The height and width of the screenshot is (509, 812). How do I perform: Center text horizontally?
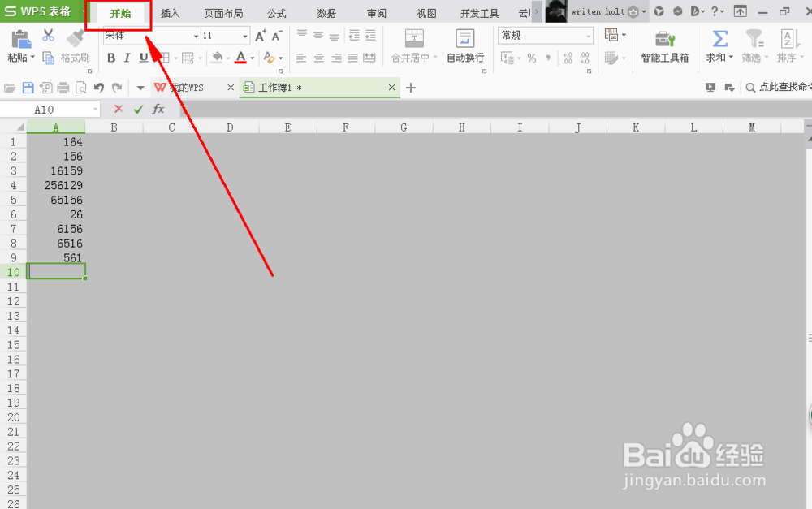[x=319, y=58]
